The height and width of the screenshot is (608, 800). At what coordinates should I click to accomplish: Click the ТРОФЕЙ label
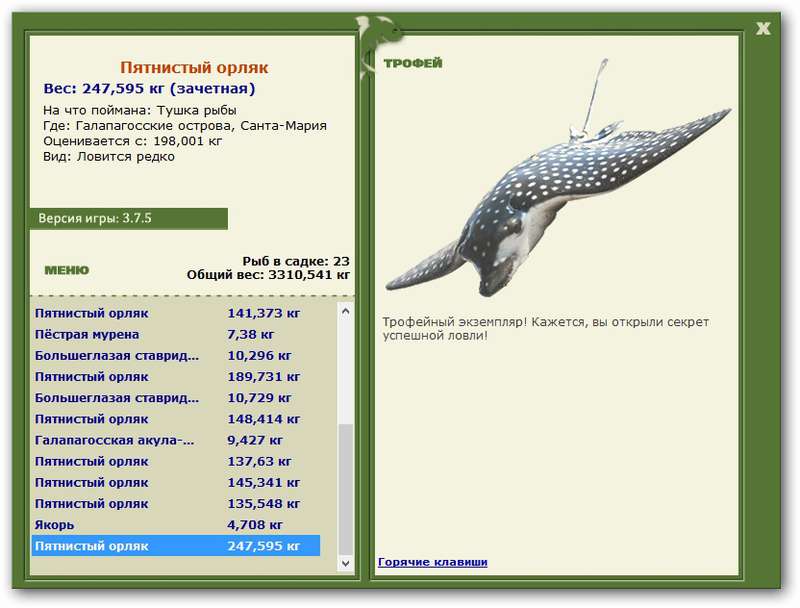pos(413,63)
